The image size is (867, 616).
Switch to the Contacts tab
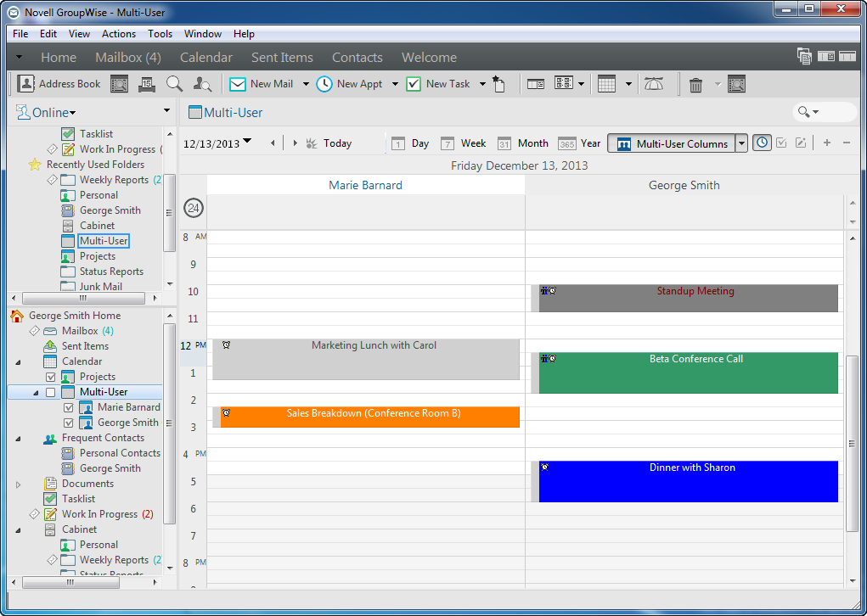[357, 58]
